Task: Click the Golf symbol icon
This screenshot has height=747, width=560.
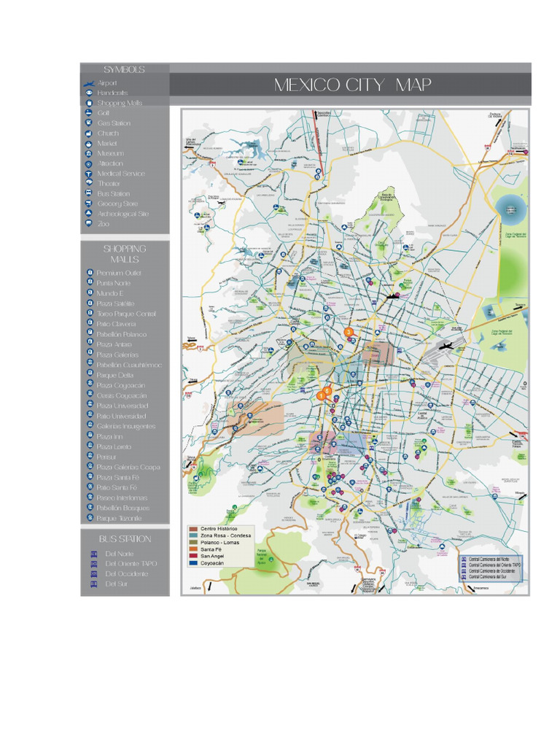Action: 89,113
